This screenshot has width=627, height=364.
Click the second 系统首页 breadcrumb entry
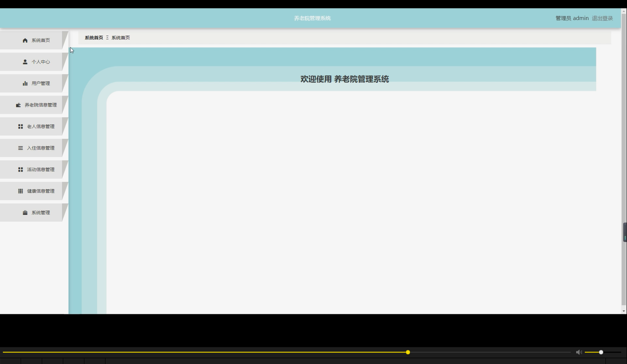120,38
